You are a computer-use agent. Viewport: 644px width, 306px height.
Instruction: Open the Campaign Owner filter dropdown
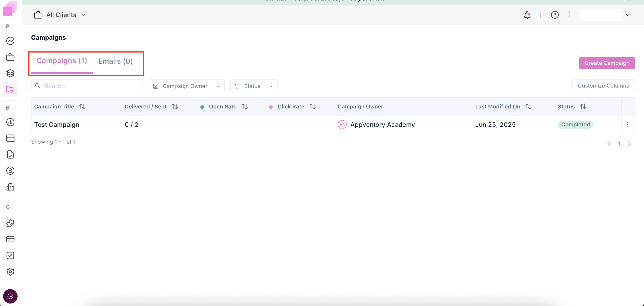[x=186, y=86]
